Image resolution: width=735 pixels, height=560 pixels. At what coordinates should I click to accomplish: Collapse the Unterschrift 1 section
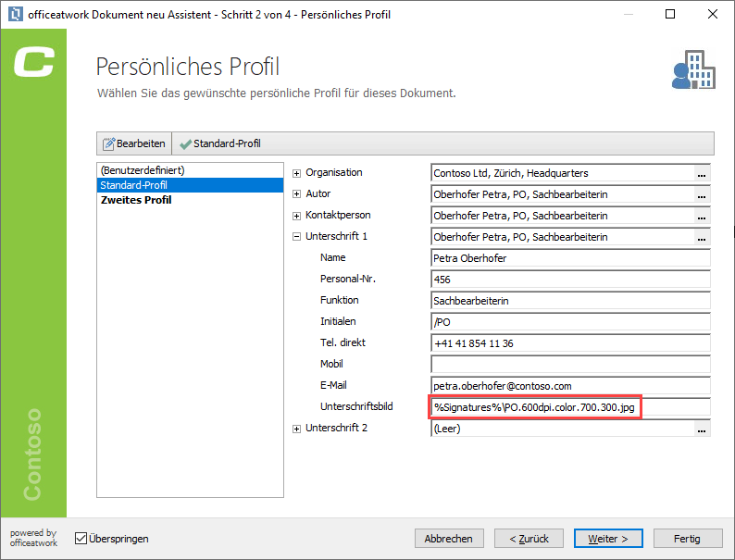coord(296,237)
